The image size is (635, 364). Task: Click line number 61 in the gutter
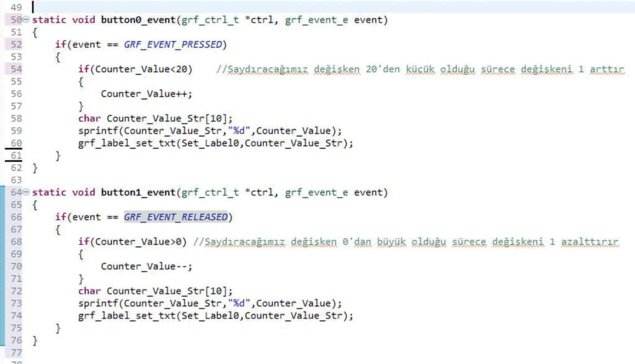[16, 156]
